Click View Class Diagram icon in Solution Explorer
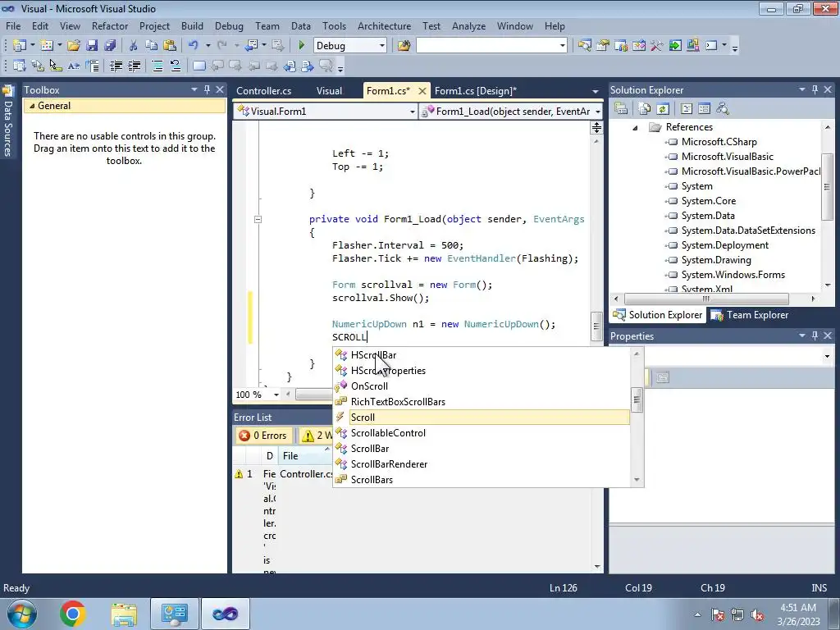840x630 pixels. pyautogui.click(x=723, y=109)
